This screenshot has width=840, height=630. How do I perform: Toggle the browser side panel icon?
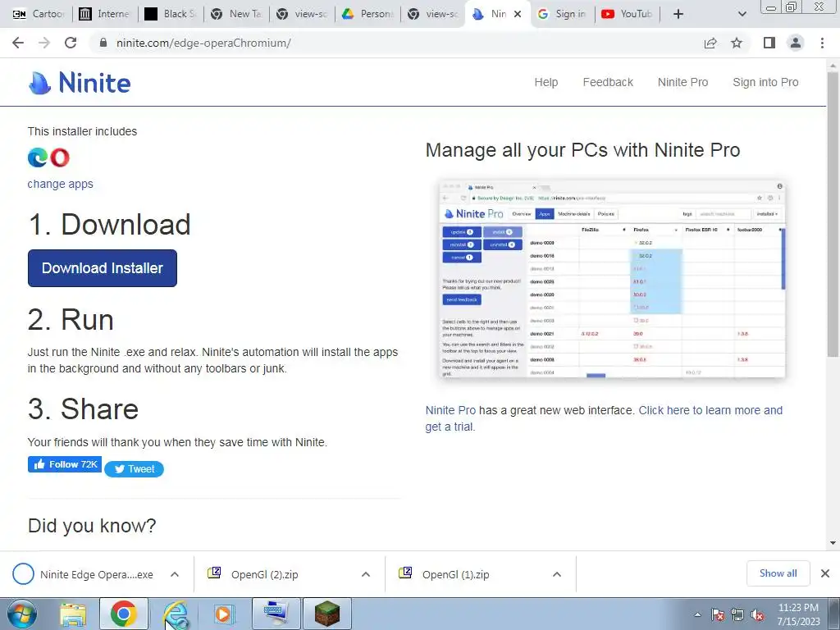pos(769,43)
